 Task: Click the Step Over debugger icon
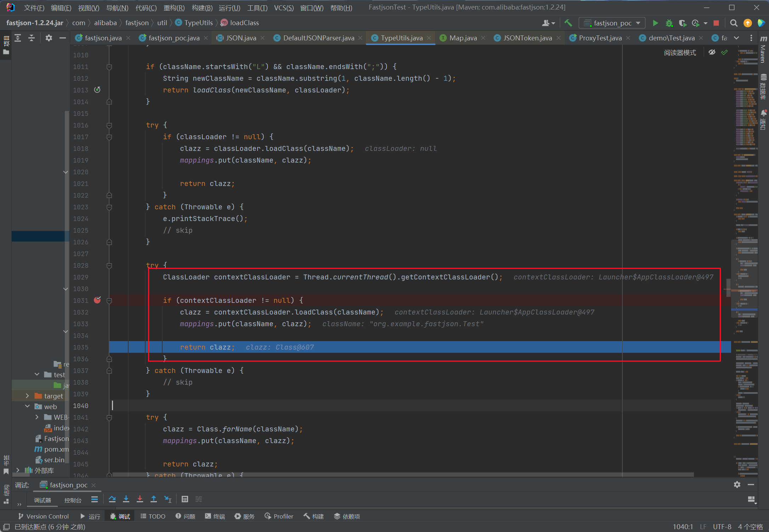point(112,499)
